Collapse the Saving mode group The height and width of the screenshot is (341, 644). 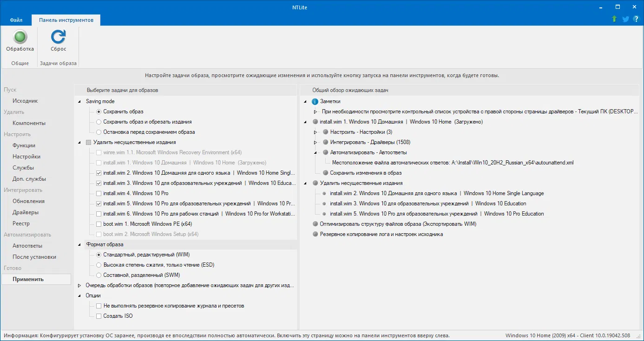(79, 101)
